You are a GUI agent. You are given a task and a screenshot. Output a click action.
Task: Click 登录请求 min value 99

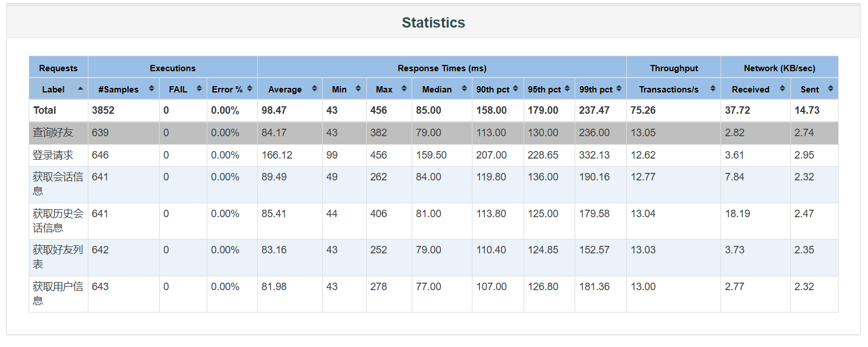click(332, 155)
